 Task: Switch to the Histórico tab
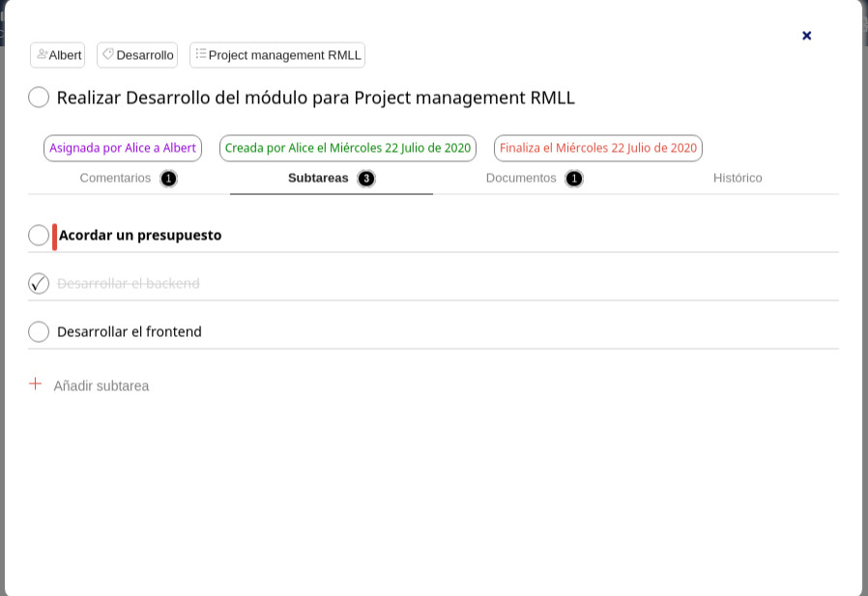point(738,178)
